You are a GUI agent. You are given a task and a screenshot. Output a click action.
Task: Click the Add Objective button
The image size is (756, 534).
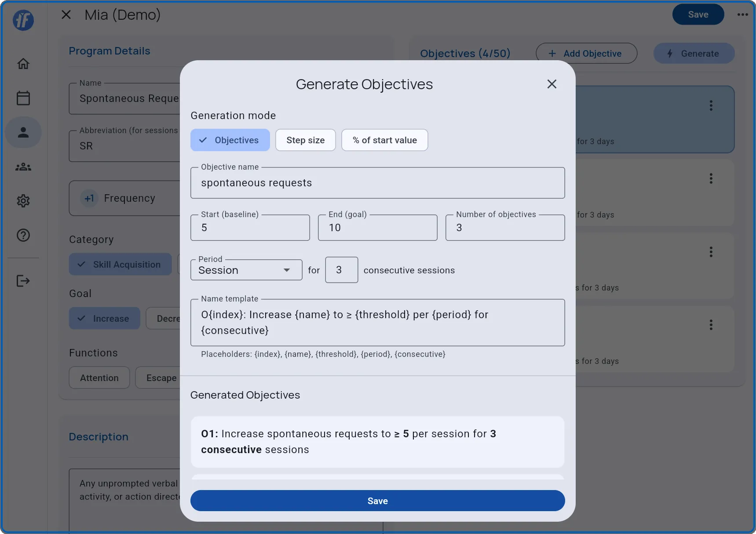(x=586, y=53)
